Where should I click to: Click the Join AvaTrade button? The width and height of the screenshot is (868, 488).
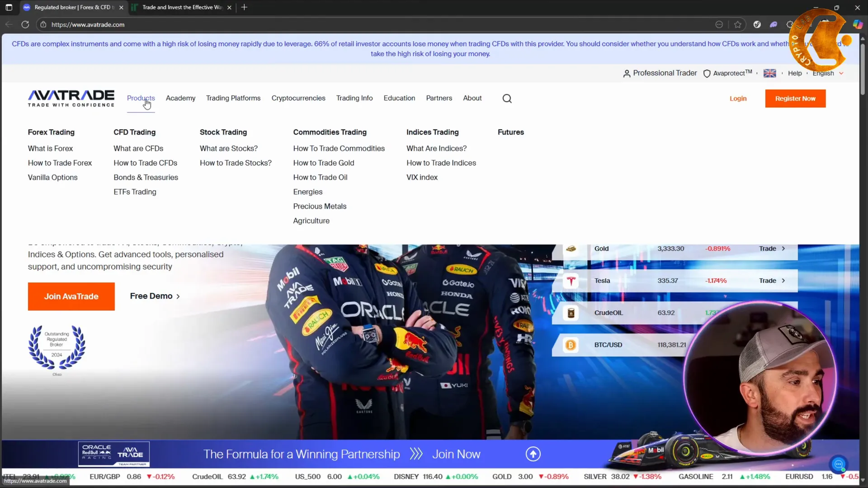coord(71,296)
